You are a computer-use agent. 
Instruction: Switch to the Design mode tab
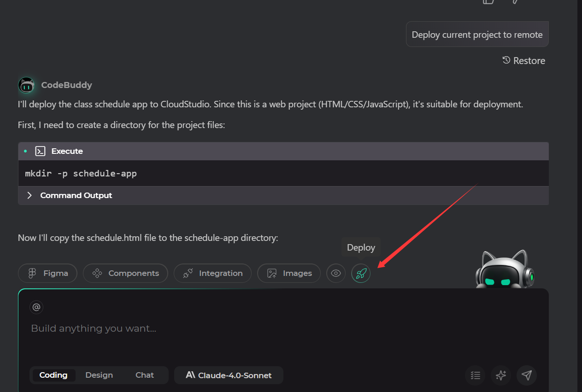point(99,375)
